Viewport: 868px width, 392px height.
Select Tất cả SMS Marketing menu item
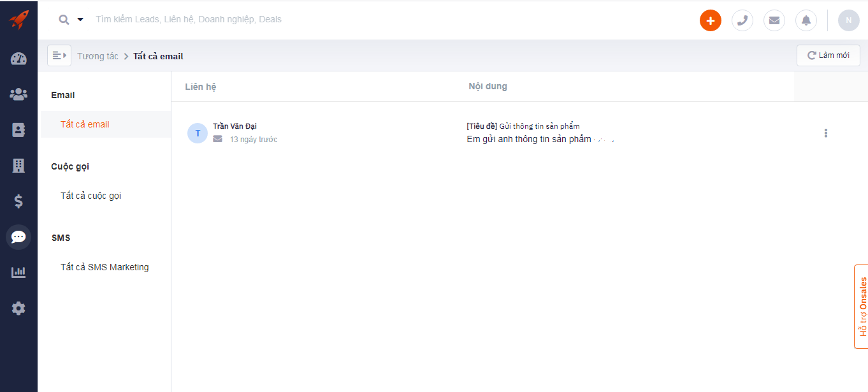(x=105, y=267)
